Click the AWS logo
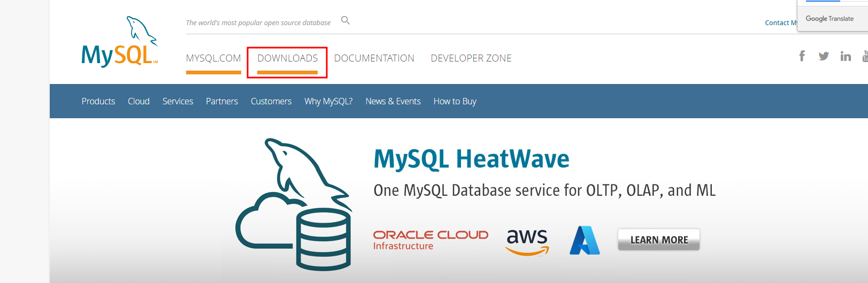Screen dimensions: 868x283 527,242
